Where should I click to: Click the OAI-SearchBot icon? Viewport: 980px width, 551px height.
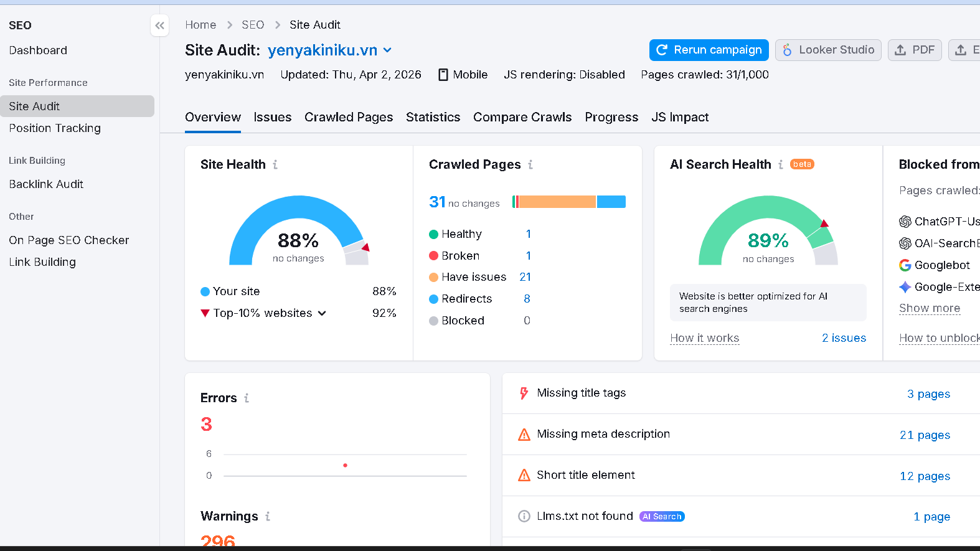(x=905, y=243)
